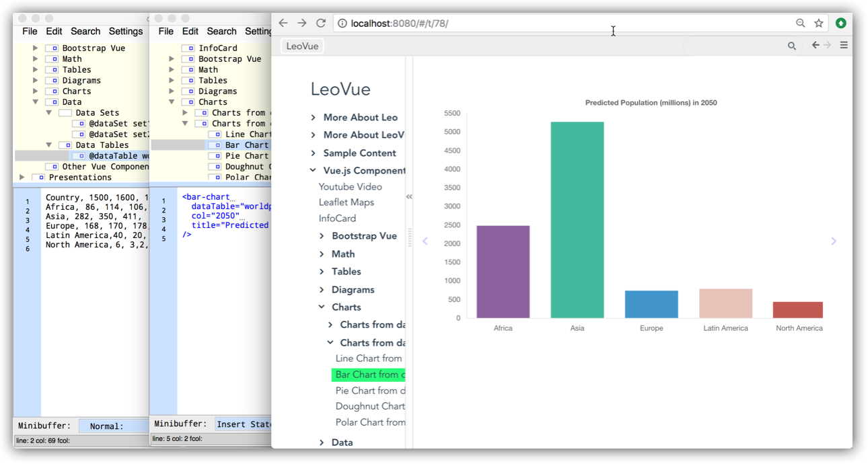Collapse Data node in left Leo window

[36, 102]
